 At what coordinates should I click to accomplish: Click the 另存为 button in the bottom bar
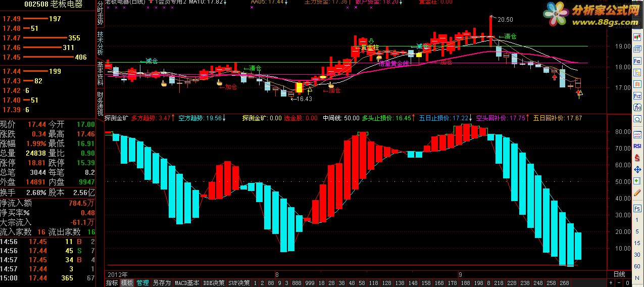(162, 283)
